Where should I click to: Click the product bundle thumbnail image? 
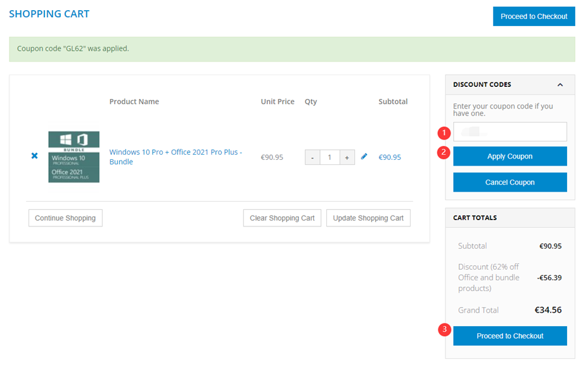coord(73,157)
